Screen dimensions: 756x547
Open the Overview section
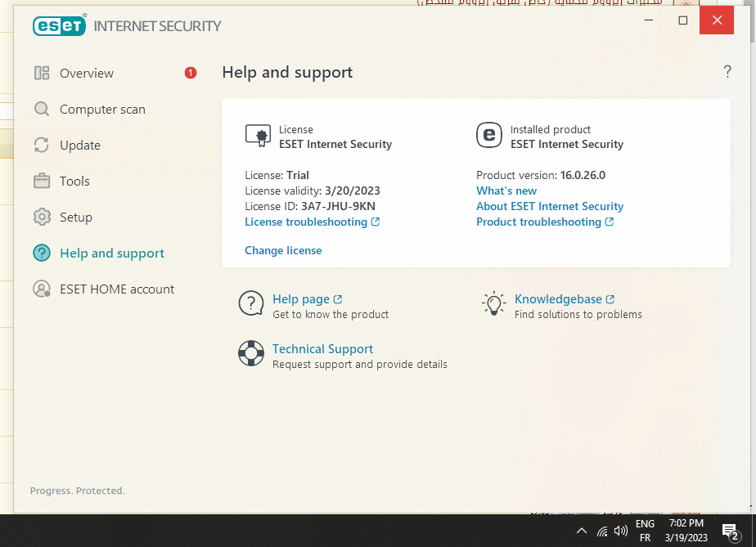tap(87, 74)
